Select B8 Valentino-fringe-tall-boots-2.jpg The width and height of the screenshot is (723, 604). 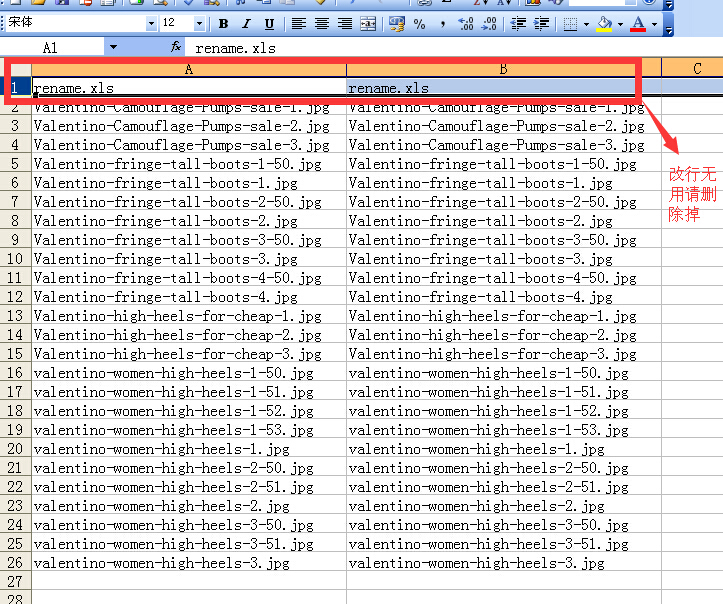(x=504, y=221)
